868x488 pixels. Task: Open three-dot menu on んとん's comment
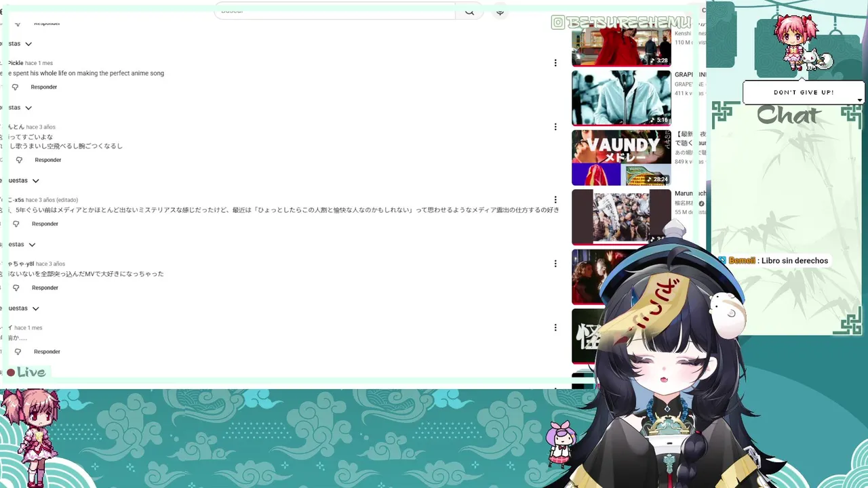point(555,127)
